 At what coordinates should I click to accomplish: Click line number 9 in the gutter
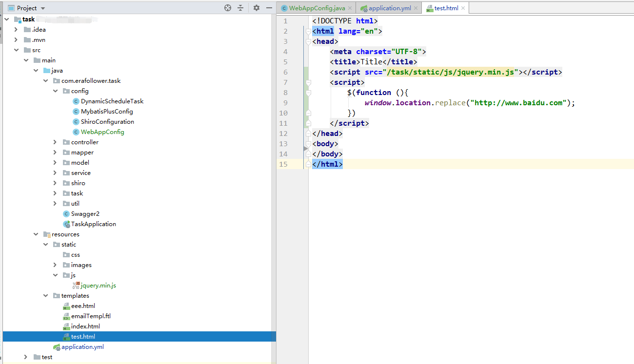[285, 103]
